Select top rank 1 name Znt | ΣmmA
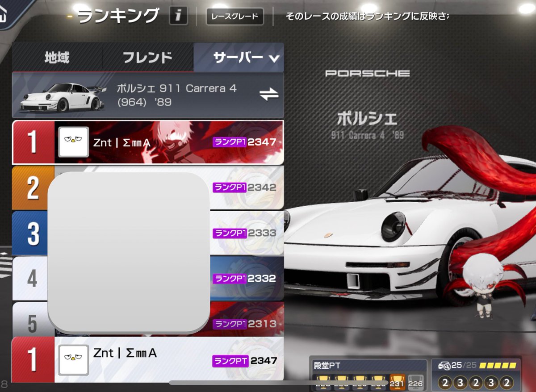Viewport: 536px width, 392px height. 122,142
